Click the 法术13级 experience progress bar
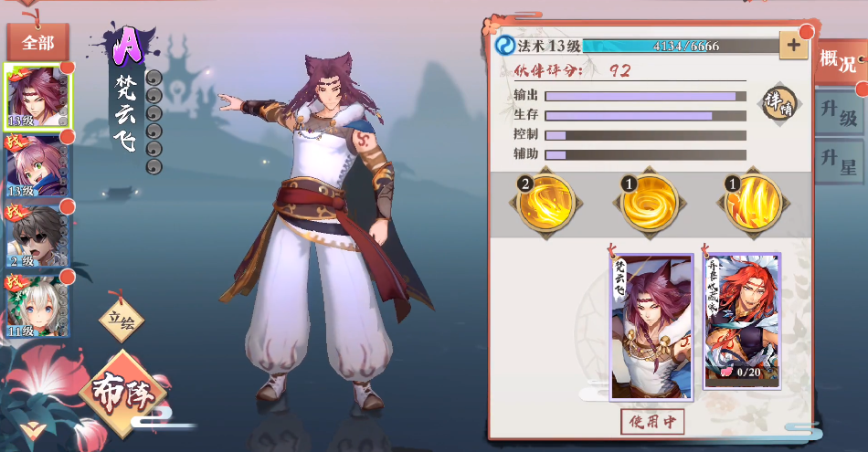 [681, 46]
